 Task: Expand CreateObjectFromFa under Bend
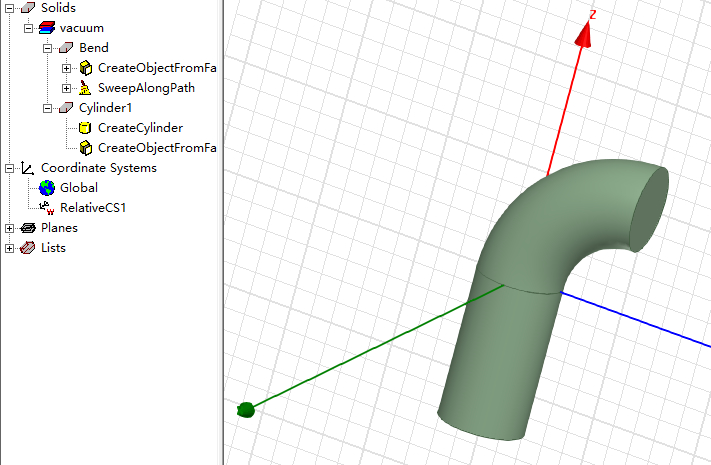pyautogui.click(x=66, y=68)
